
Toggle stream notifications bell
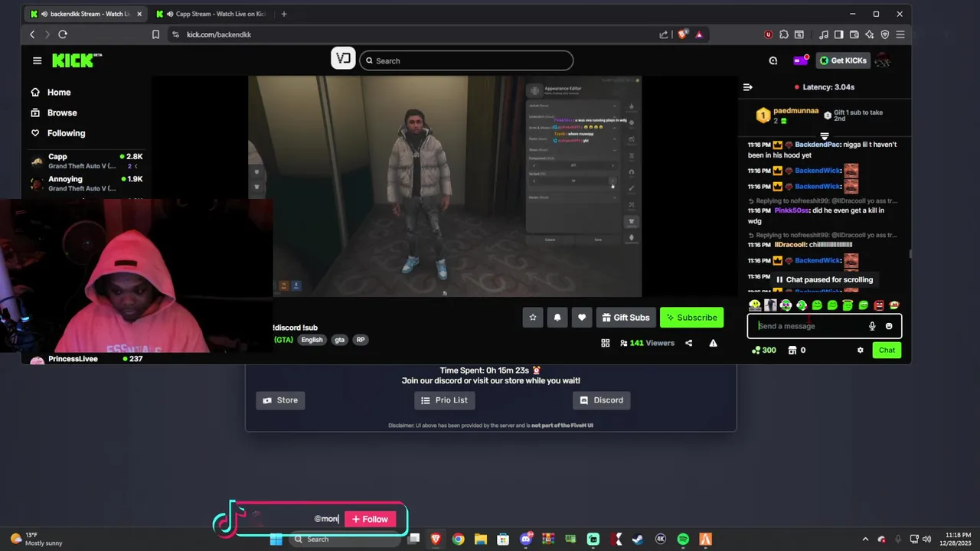[557, 318]
